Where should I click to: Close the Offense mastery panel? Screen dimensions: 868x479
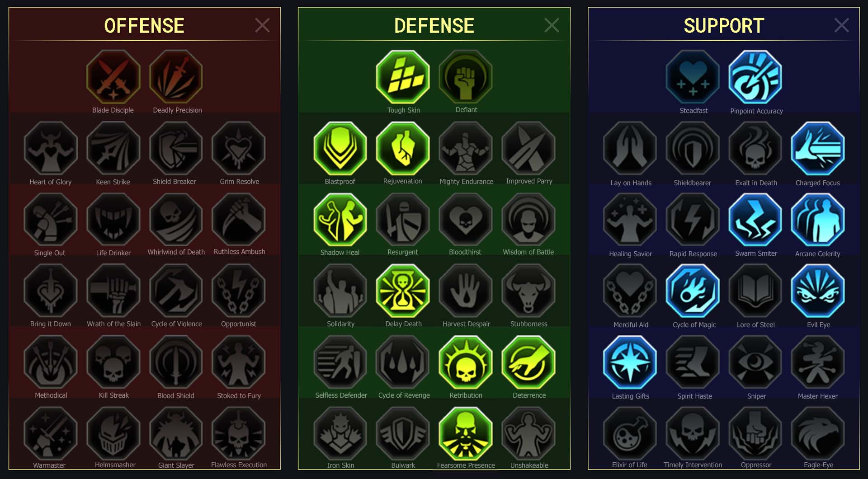click(262, 25)
